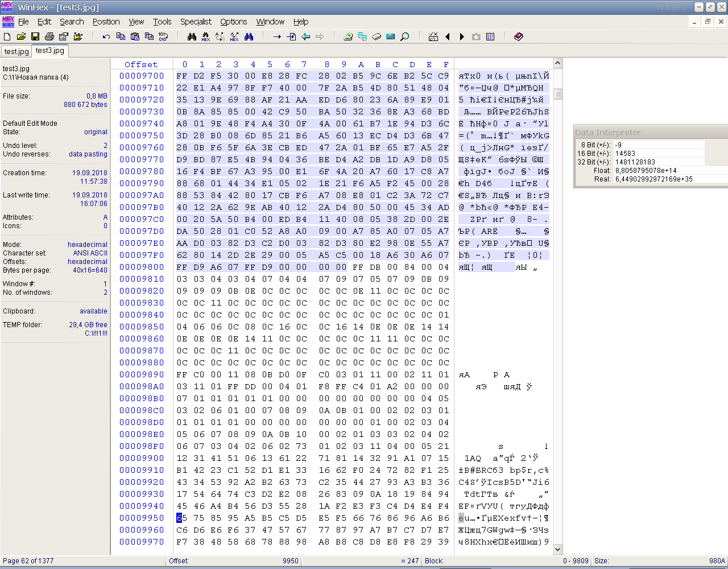The height and width of the screenshot is (569, 728).
Task: Undo the last change with the Undo arrow icon
Action: pyautogui.click(x=106, y=36)
